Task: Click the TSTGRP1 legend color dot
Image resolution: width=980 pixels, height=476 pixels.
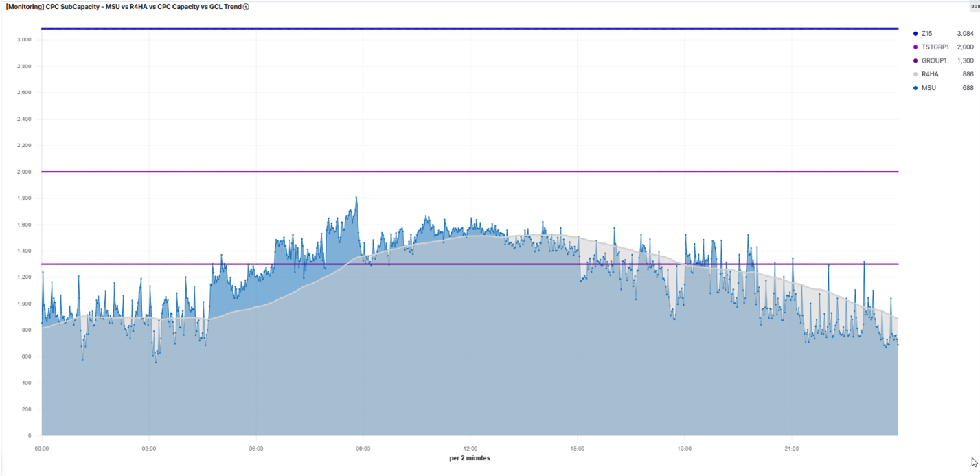Action: tap(915, 47)
